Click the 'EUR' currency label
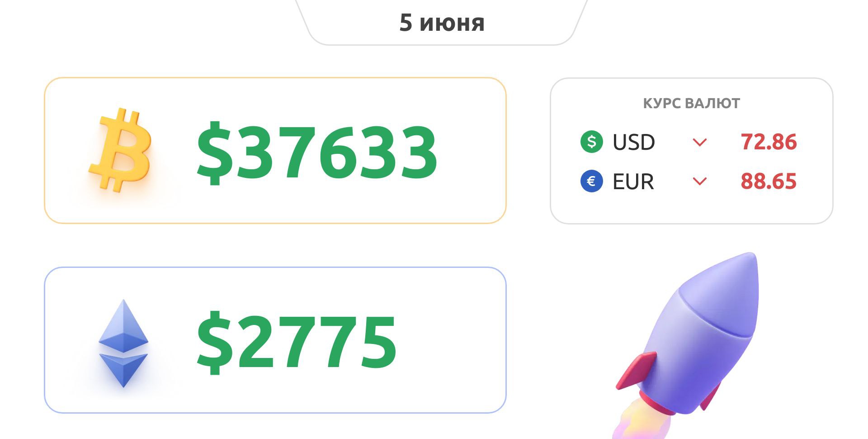The width and height of the screenshot is (868, 439). tap(633, 182)
